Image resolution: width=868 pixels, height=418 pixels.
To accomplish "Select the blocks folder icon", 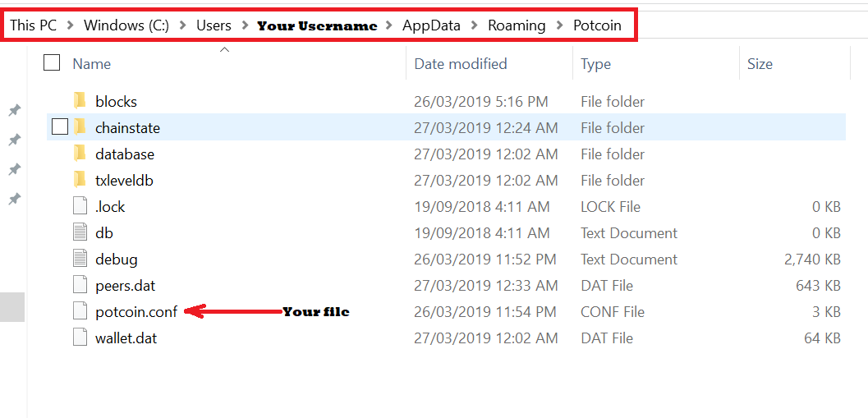I will 80,101.
